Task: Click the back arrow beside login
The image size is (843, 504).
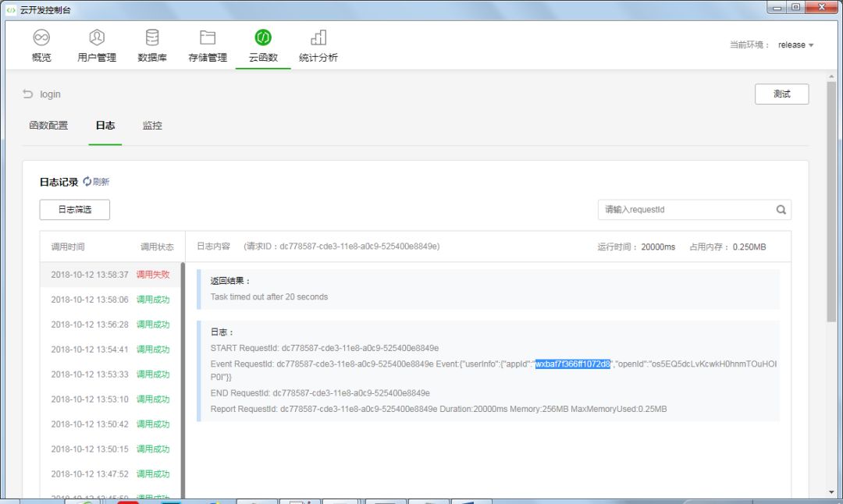Action: click(28, 94)
